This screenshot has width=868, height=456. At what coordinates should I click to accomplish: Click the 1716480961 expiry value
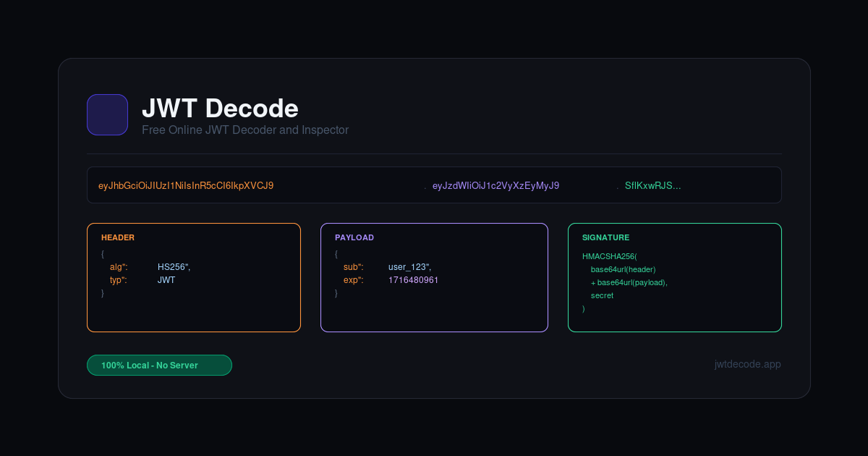tap(413, 280)
